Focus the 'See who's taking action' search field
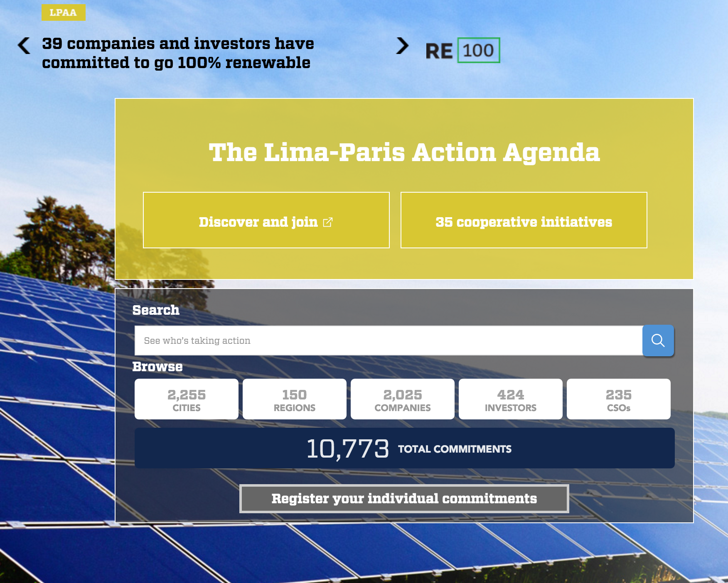Screen dimensions: 728x583 point(389,340)
